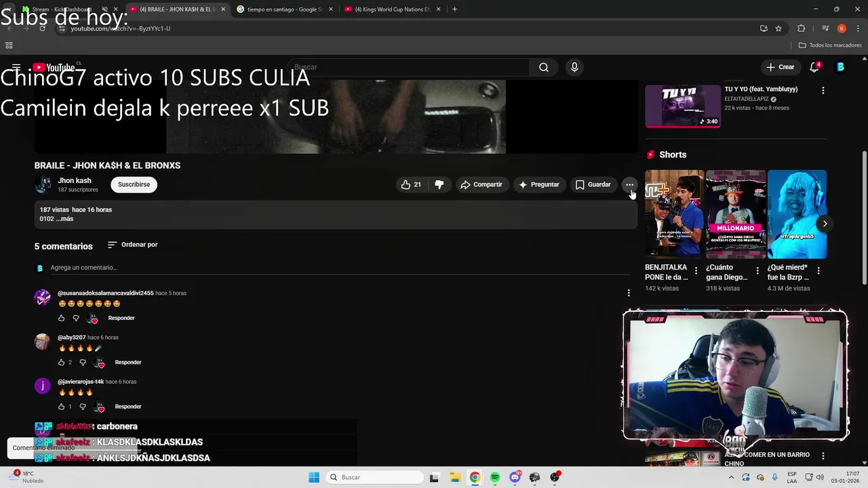Click the YouTube search magnifier button
The height and width of the screenshot is (488, 868).
coord(544,67)
